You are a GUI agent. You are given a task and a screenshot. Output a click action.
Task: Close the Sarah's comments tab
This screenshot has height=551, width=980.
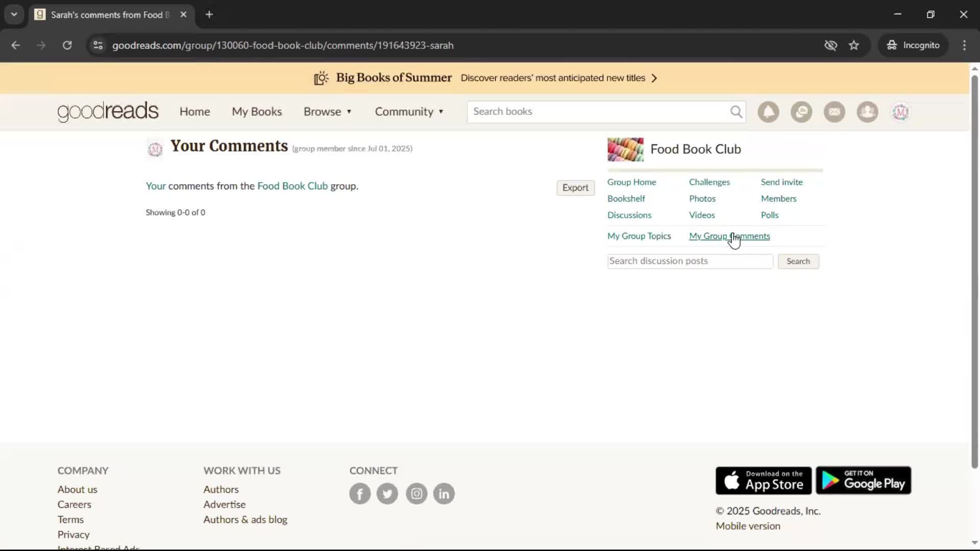click(183, 14)
